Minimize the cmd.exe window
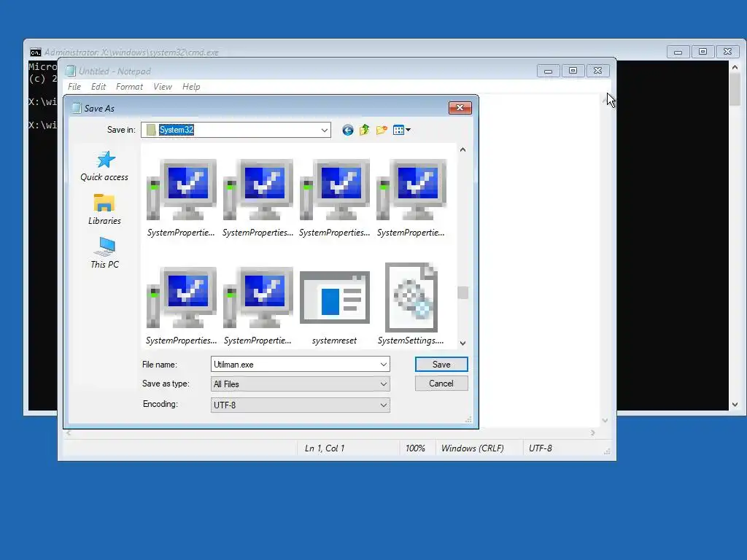 click(678, 52)
